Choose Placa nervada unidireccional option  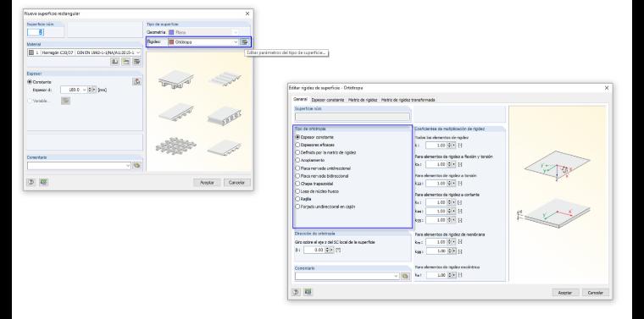pyautogui.click(x=297, y=168)
